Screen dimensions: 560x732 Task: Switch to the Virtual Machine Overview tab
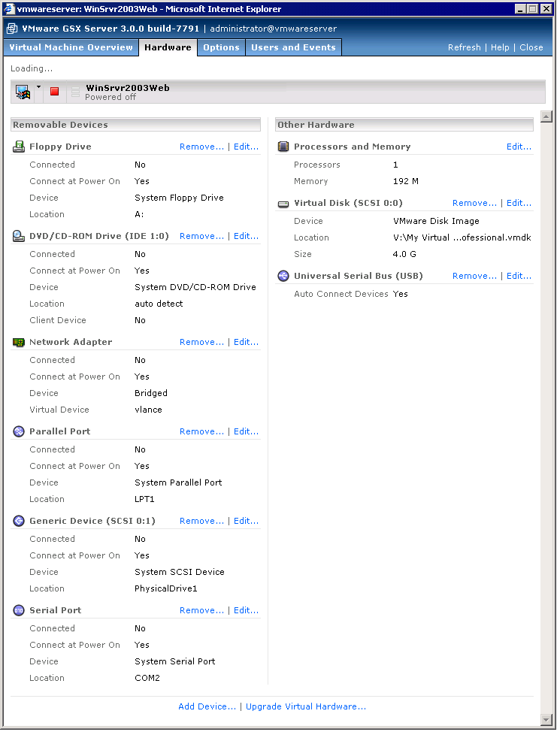[x=71, y=47]
